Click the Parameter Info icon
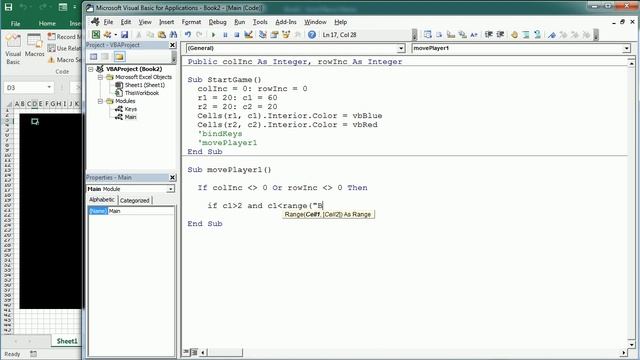The width and height of the screenshot is (640, 360). (x=462, y=35)
